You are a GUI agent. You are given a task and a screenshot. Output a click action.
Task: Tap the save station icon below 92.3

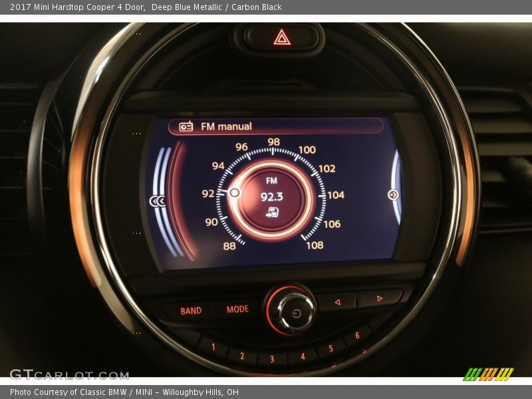272,213
